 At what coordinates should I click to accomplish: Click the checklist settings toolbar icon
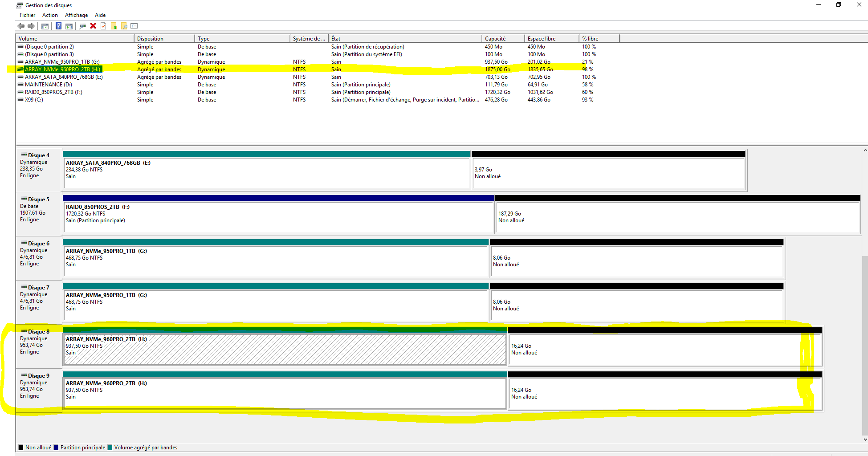click(x=134, y=26)
